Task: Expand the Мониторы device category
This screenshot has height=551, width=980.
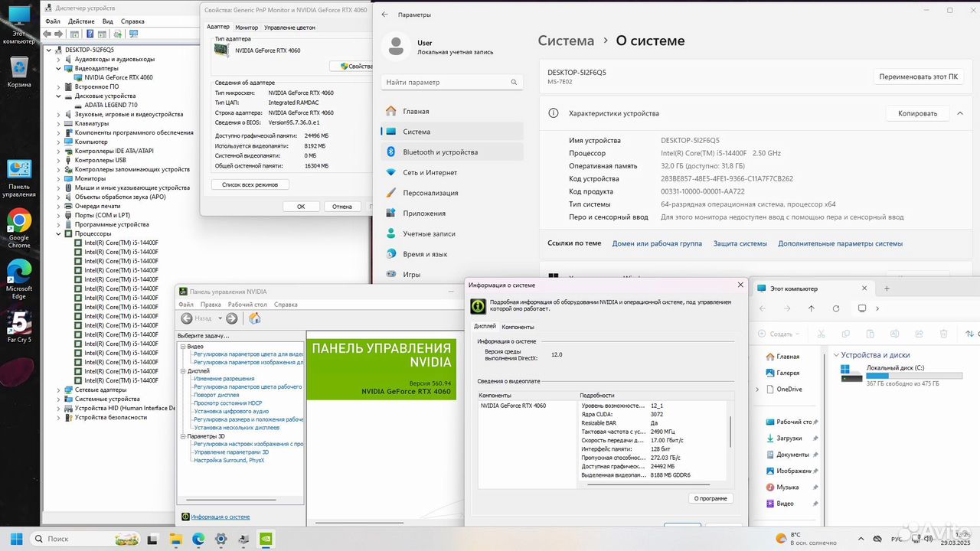Action: [60, 178]
